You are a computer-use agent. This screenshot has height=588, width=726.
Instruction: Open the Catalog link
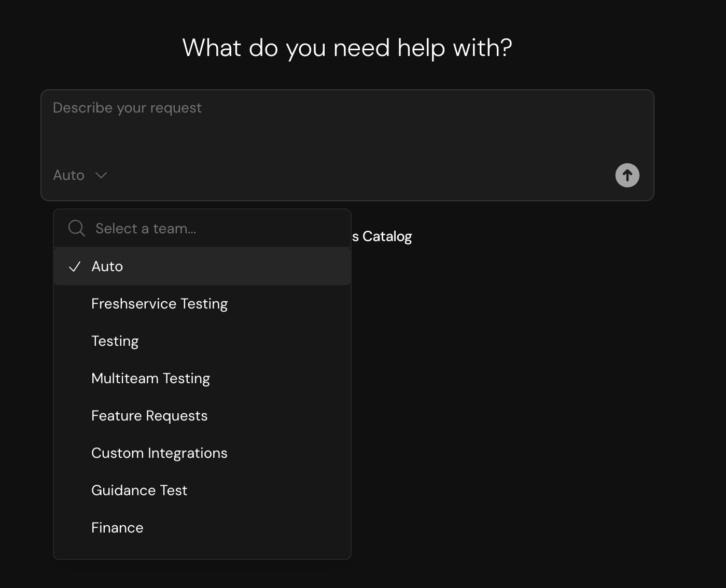pos(384,236)
